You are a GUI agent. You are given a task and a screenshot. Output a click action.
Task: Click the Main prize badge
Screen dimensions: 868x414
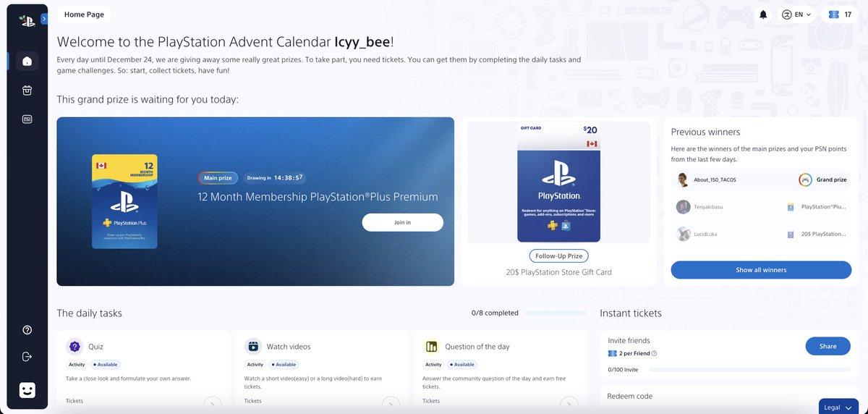point(218,178)
